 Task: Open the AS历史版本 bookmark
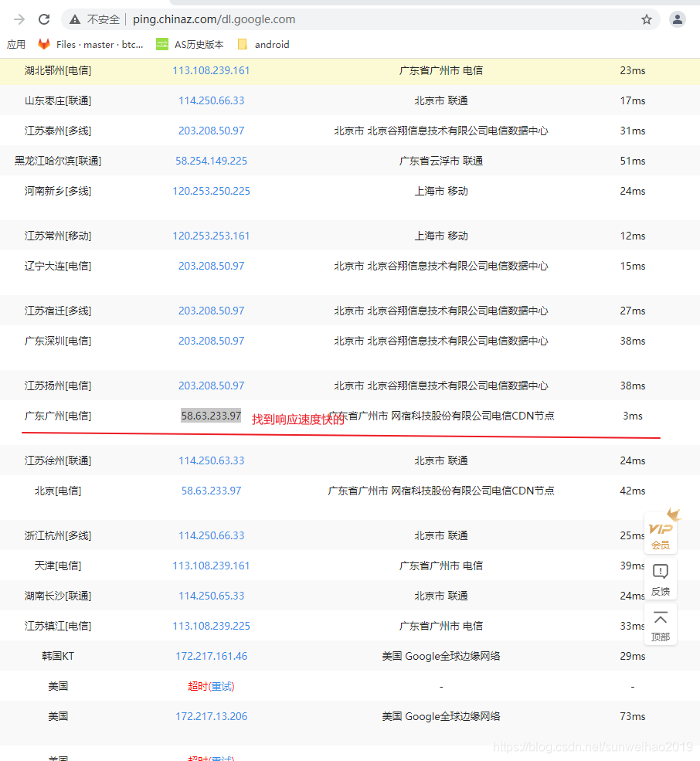click(190, 45)
